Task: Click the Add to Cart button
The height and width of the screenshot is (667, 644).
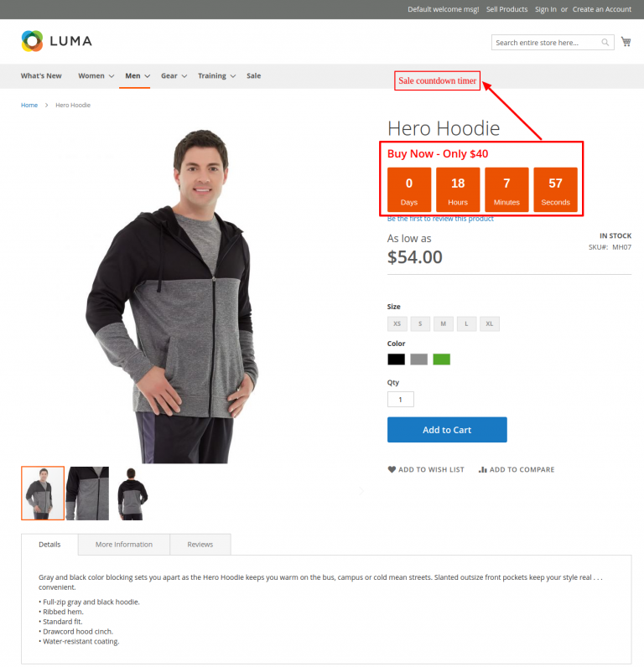Action: point(447,430)
